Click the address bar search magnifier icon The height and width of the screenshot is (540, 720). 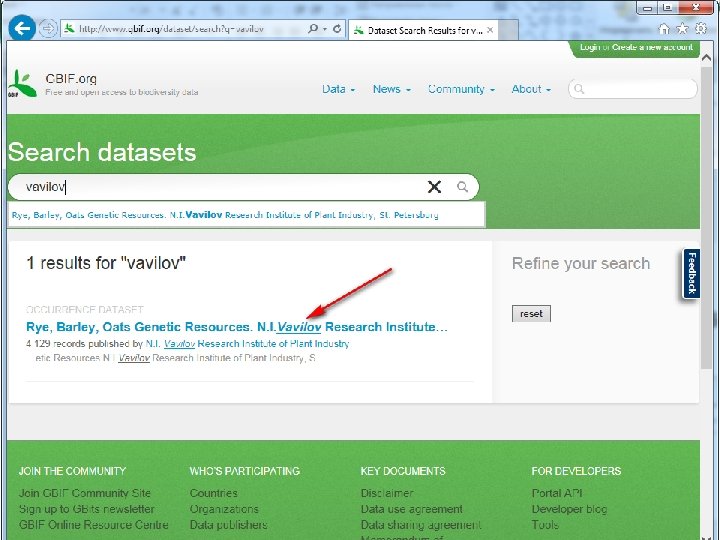pyautogui.click(x=313, y=28)
